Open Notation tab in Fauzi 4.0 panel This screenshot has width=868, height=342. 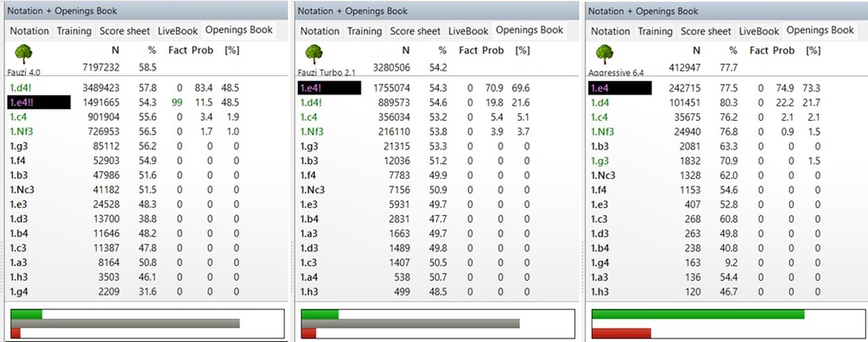pyautogui.click(x=30, y=31)
